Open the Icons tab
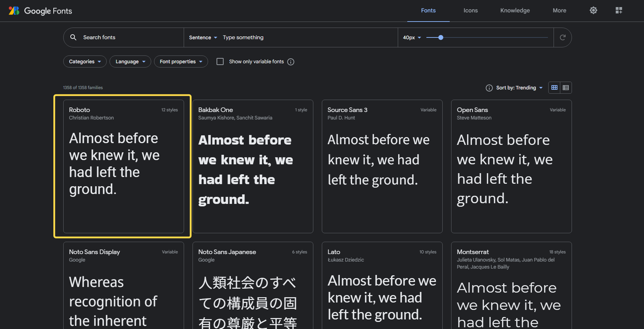 coord(471,11)
